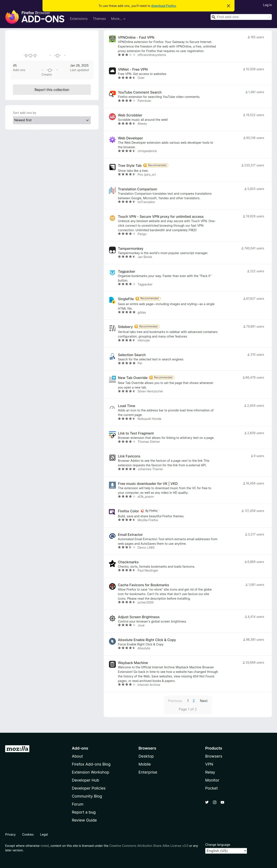Click the Legal footer link
Image resolution: width=277 pixels, height=868 pixels.
click(44, 835)
